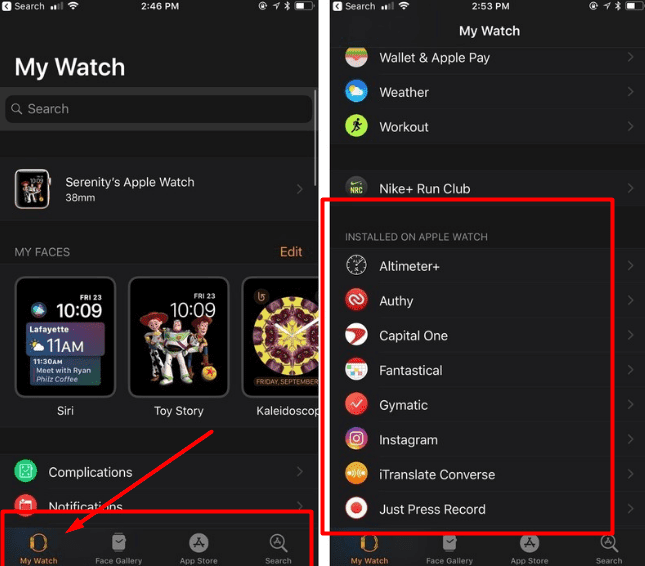Image resolution: width=645 pixels, height=566 pixels.
Task: Tap the Capital One label
Action: [x=413, y=336]
